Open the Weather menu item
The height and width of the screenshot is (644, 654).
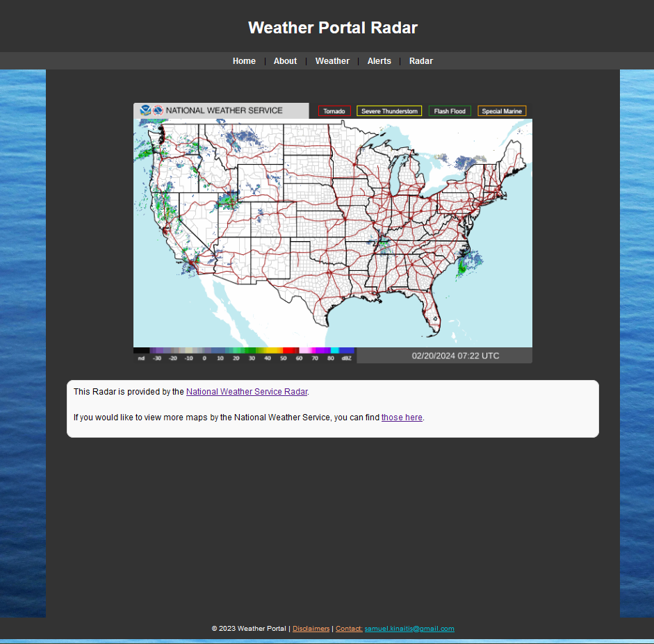point(332,61)
